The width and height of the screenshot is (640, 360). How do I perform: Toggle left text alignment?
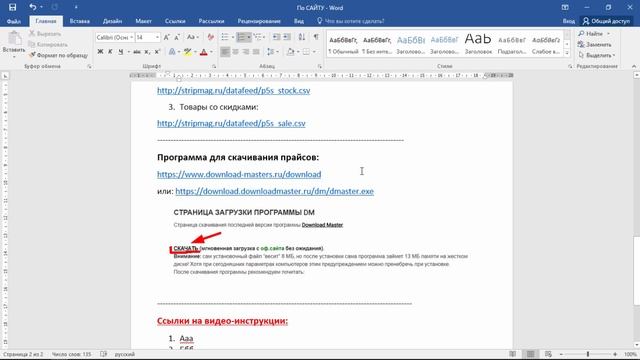[225, 52]
